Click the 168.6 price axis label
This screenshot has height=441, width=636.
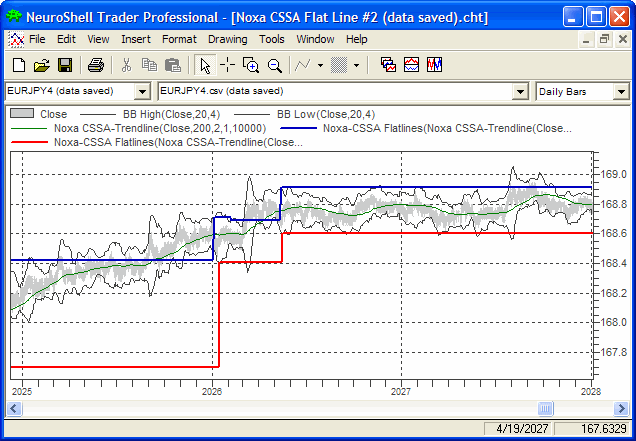point(613,233)
